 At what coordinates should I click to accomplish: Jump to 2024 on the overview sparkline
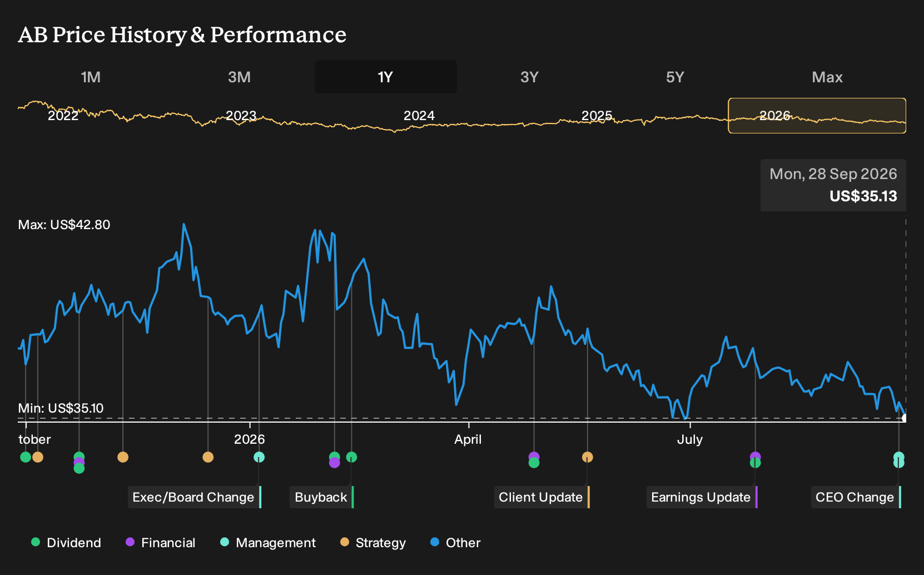419,116
